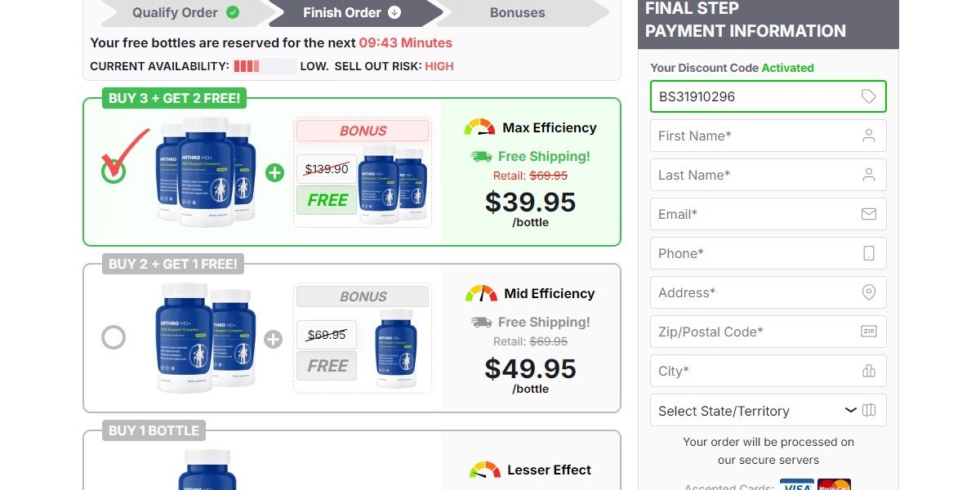
Task: Open the Select State/Territory dropdown
Action: [768, 410]
